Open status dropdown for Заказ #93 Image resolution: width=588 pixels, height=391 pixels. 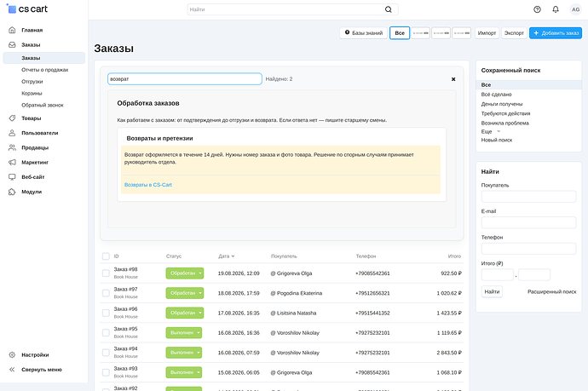184,372
